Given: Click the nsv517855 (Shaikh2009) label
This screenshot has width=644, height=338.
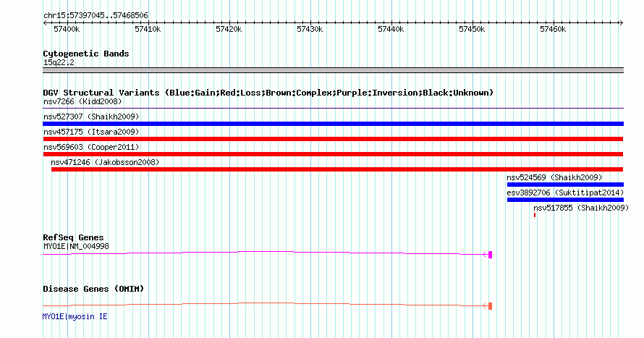Looking at the screenshot, I should click(581, 208).
